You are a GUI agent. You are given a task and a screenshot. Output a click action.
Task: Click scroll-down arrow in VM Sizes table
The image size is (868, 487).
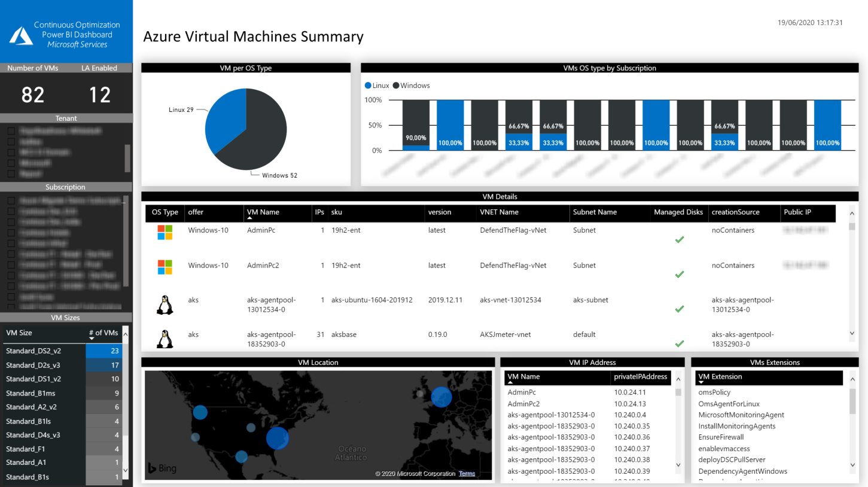[x=126, y=471]
